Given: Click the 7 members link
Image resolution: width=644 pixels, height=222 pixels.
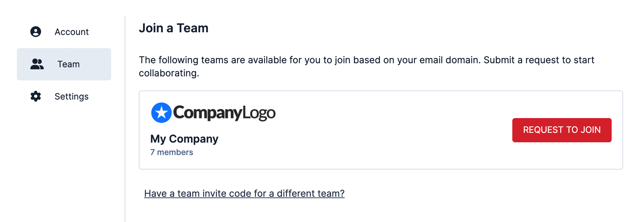Looking at the screenshot, I should coord(172,152).
